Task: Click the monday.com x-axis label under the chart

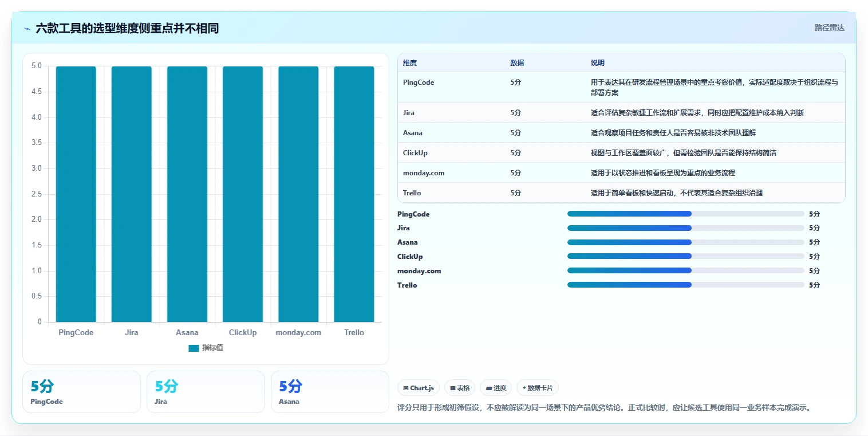Action: [298, 332]
